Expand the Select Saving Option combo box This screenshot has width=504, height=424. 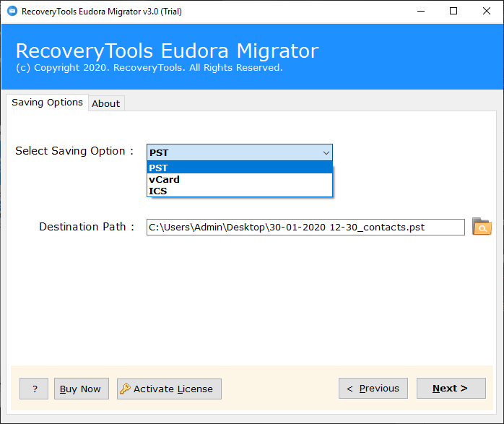240,152
